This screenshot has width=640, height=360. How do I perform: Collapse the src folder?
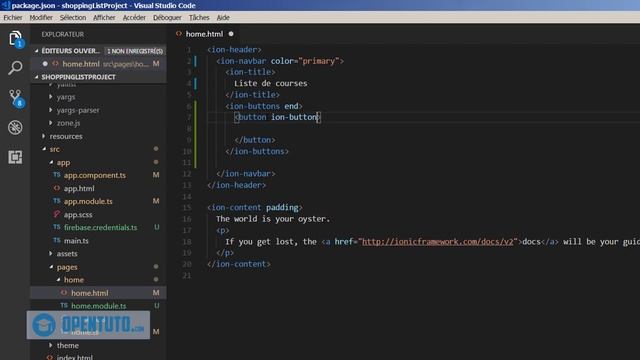click(44, 149)
